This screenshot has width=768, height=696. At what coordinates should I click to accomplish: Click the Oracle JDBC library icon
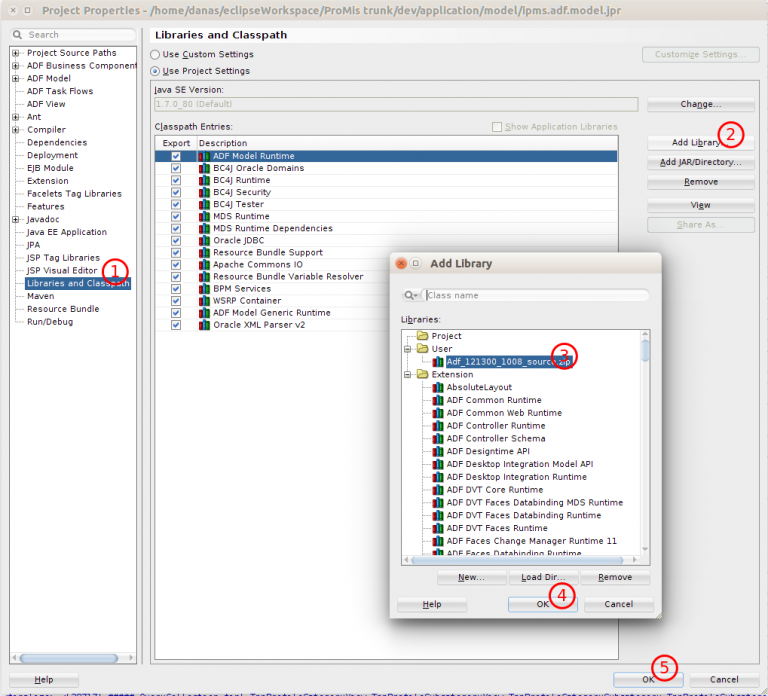204,241
